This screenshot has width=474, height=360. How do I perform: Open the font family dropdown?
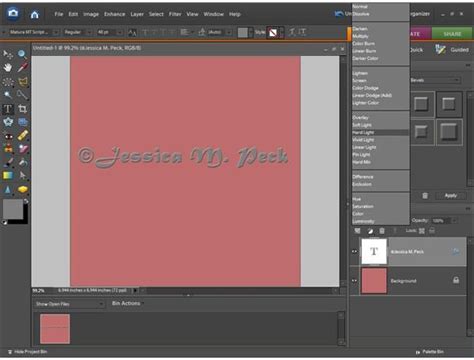tap(55, 32)
